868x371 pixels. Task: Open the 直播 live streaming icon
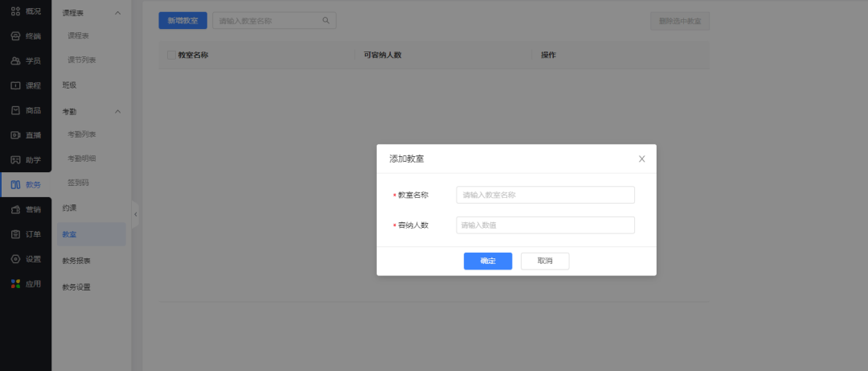pyautogui.click(x=15, y=135)
